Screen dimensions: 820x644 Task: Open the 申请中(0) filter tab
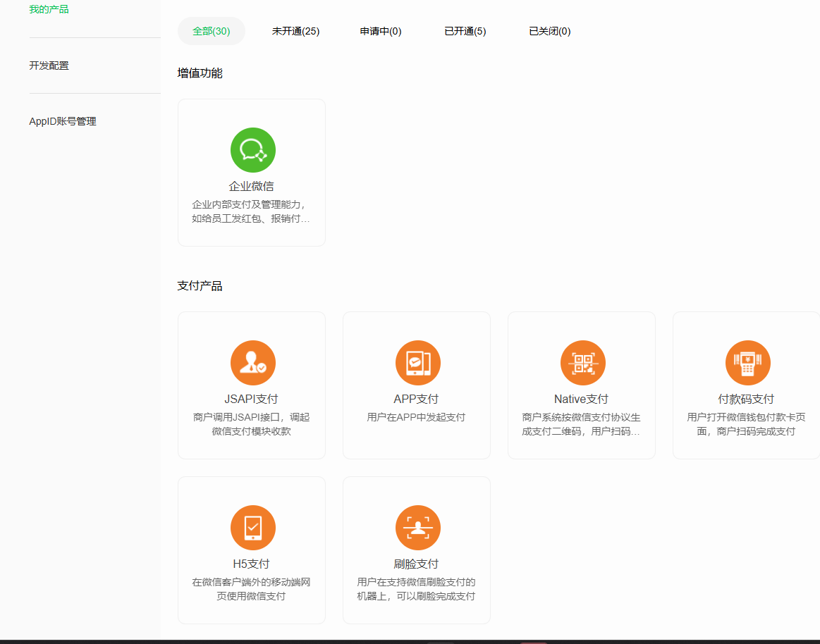click(x=381, y=31)
